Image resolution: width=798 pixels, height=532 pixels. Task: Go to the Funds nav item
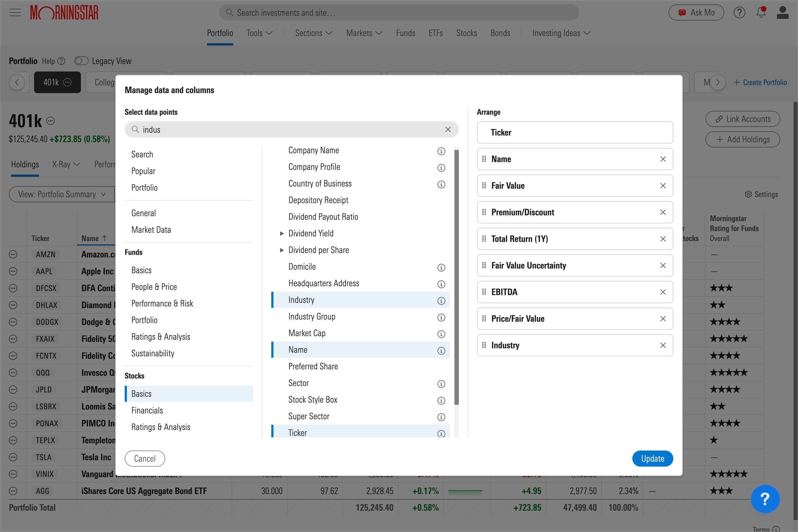405,33
